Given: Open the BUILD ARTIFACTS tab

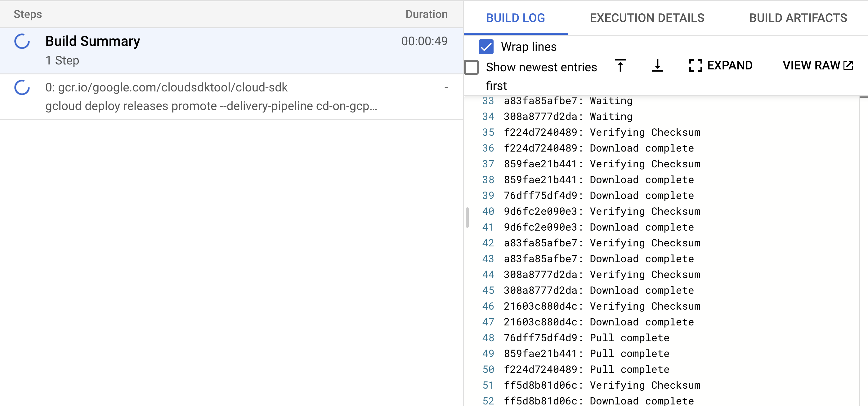Looking at the screenshot, I should click(798, 18).
